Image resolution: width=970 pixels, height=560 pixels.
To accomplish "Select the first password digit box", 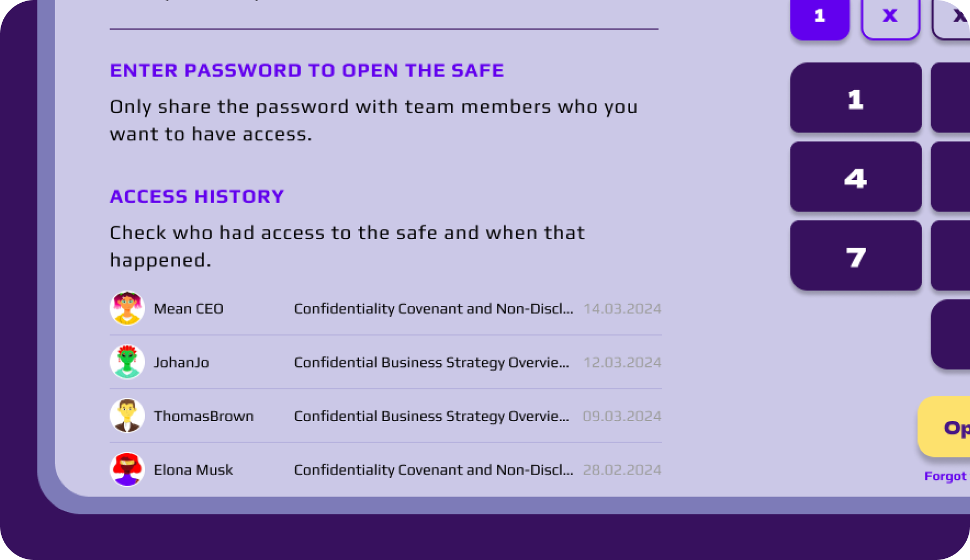I will click(x=820, y=17).
